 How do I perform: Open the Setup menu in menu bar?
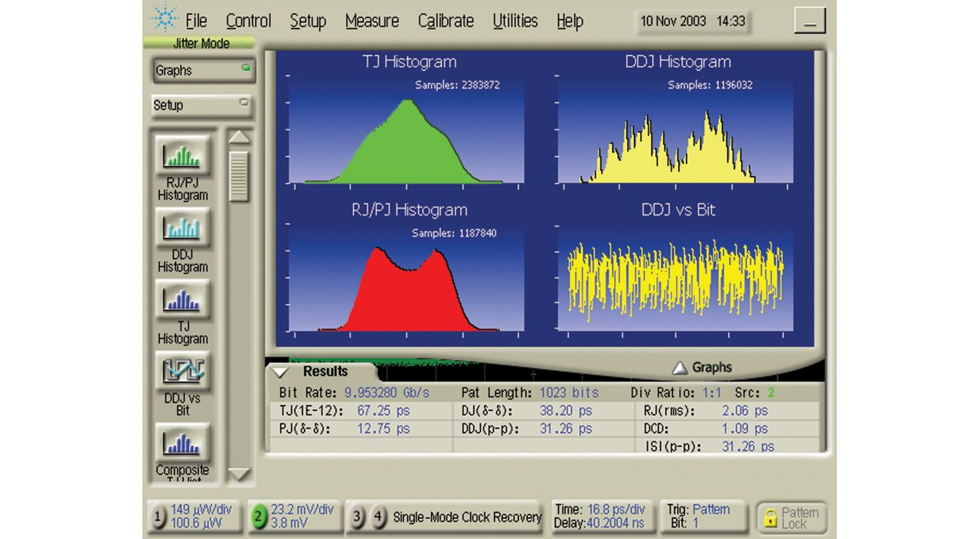point(308,21)
